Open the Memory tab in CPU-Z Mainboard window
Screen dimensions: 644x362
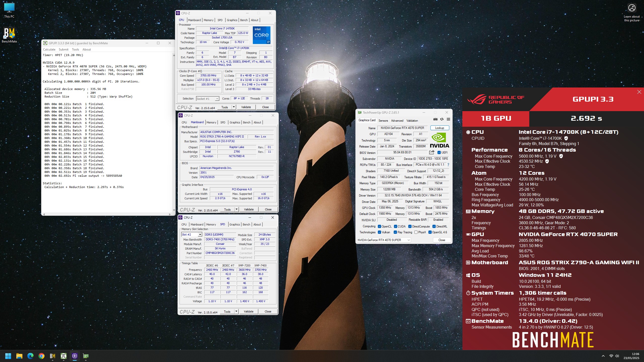(211, 122)
